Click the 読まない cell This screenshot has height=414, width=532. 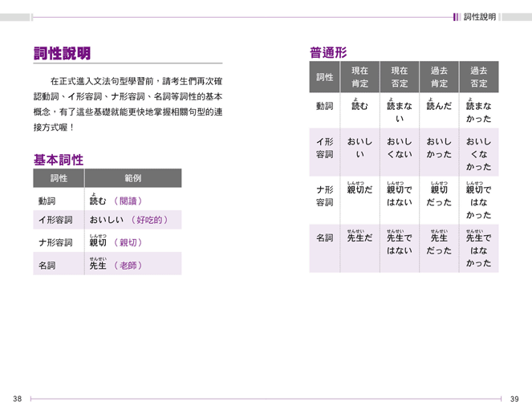tap(400, 110)
